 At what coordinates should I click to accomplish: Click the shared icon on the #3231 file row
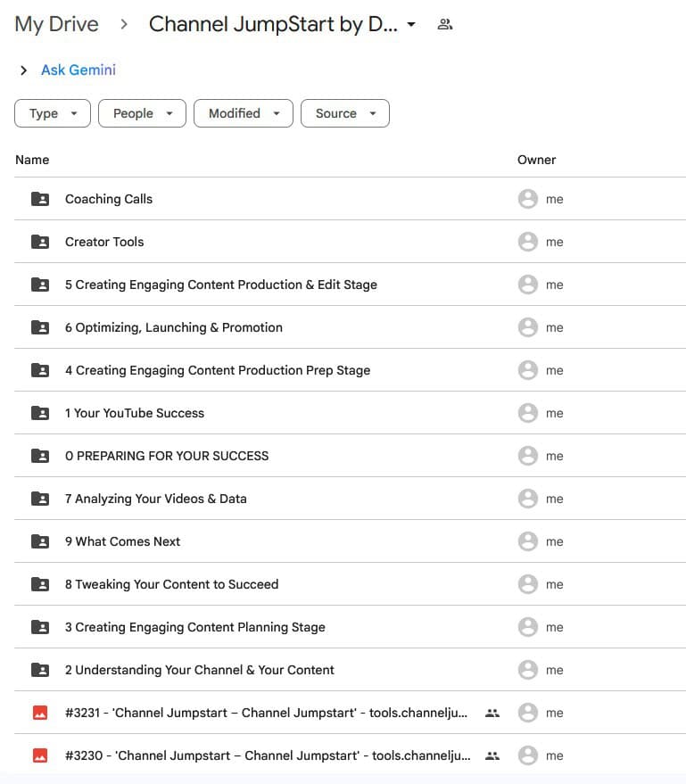tap(492, 713)
